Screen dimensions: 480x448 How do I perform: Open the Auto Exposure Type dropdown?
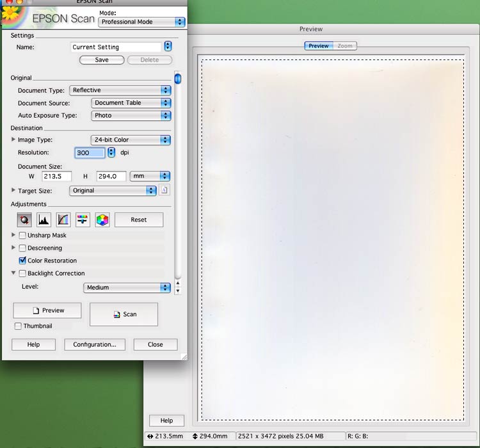131,116
